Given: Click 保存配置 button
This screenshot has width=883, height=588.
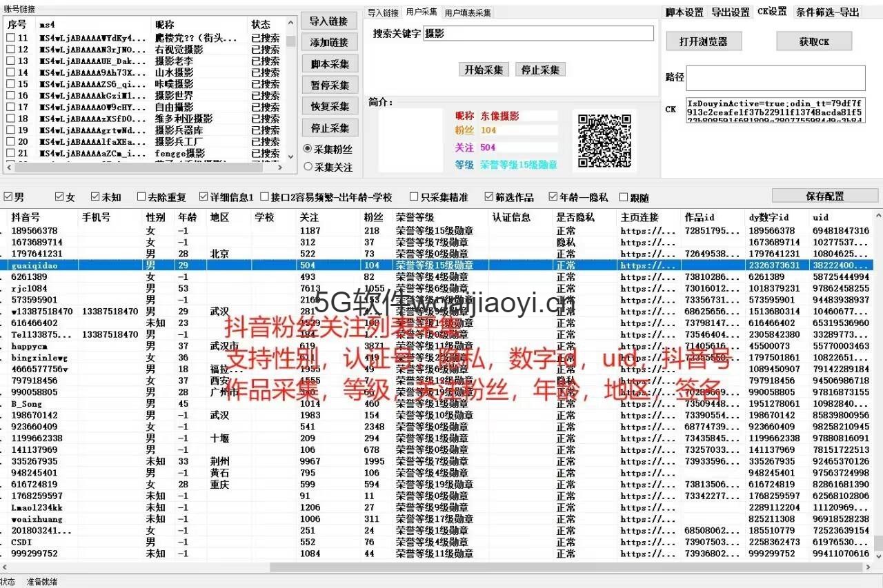Looking at the screenshot, I should point(824,196).
